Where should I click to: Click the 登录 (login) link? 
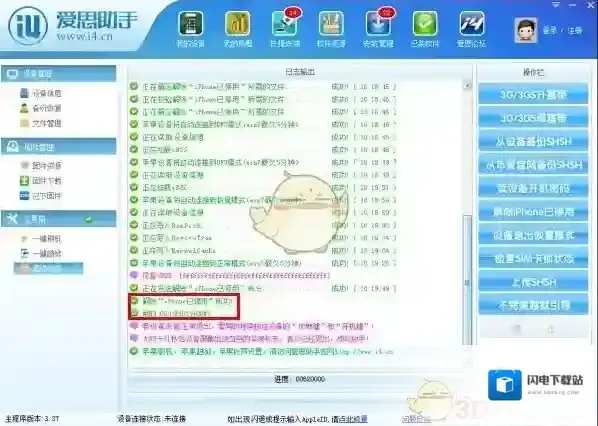point(550,31)
